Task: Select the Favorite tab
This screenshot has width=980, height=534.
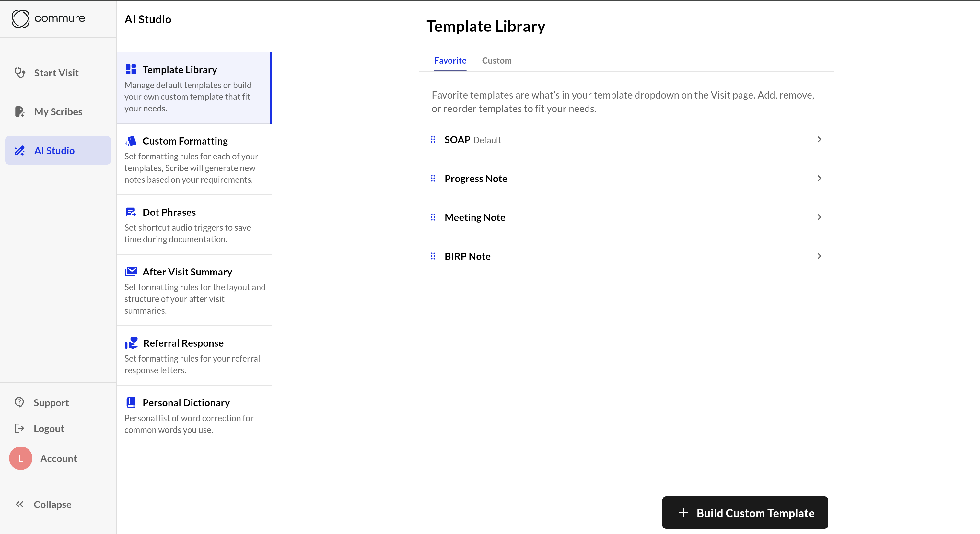Action: 450,61
